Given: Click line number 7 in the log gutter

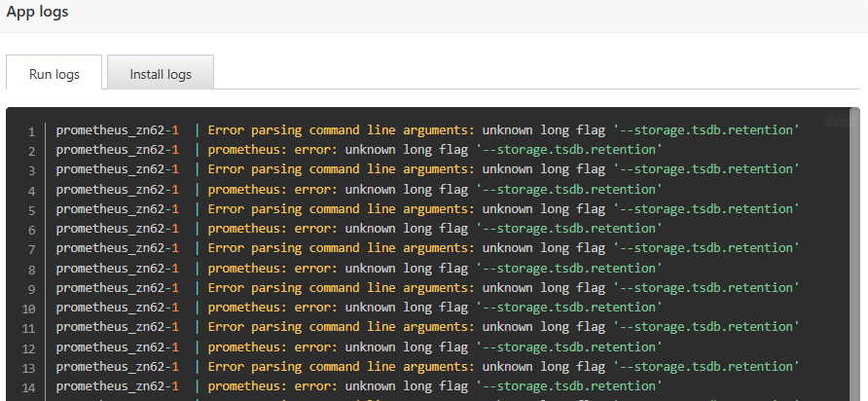Looking at the screenshot, I should tap(31, 250).
